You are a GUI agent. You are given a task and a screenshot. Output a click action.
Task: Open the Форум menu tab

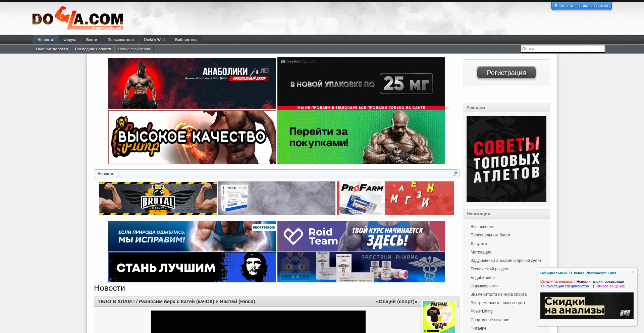point(69,40)
